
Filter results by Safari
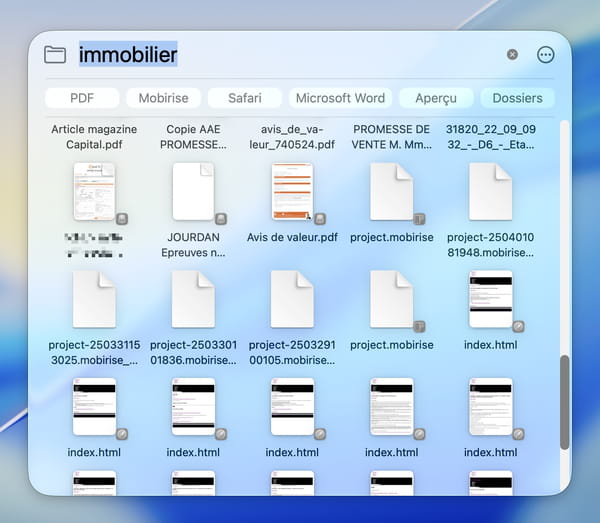pyautogui.click(x=244, y=98)
